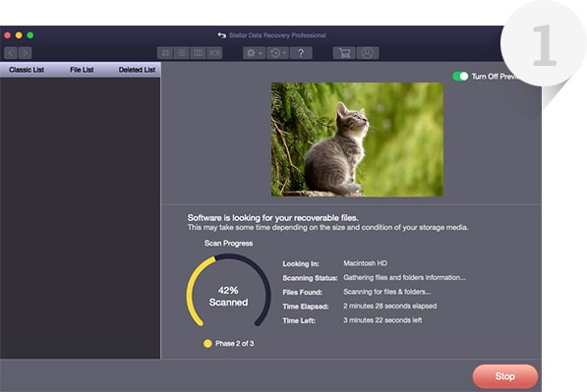Open the user account icon
587x392 pixels.
(368, 53)
